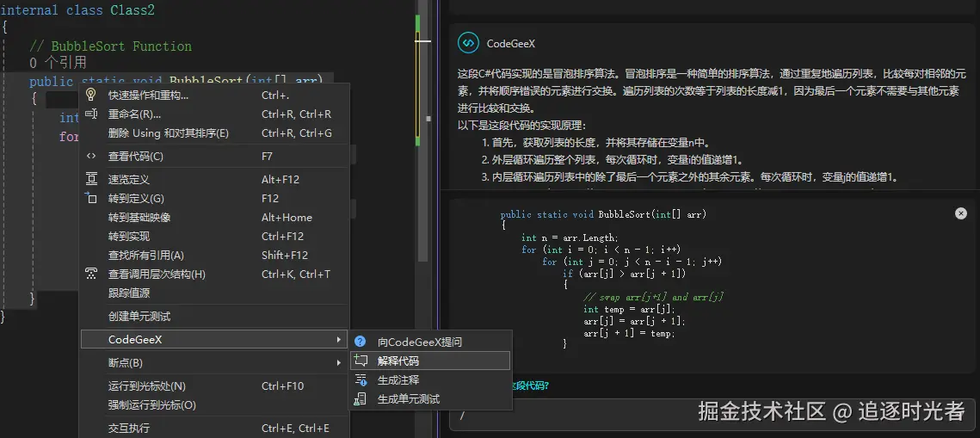
Task: Click the // BubbleSort Function comment line
Action: tap(111, 46)
